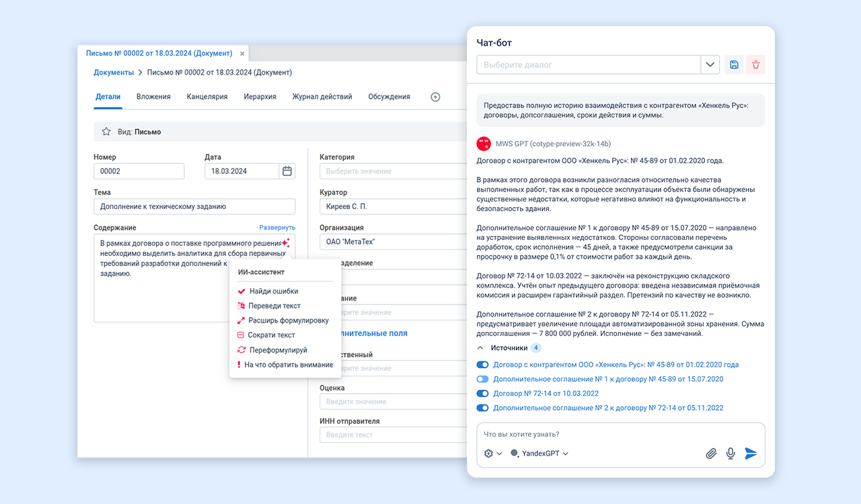Image resolution: width=861 pixels, height=504 pixels.
Task: Toggle source Дополнительное соглашение № 1 switch
Action: [x=482, y=379]
